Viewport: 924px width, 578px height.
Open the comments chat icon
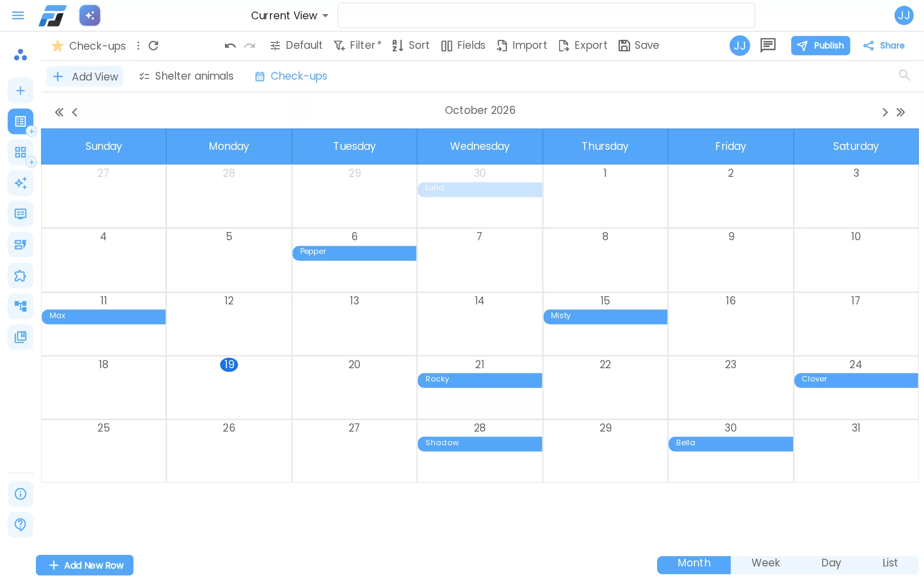pyautogui.click(x=768, y=45)
